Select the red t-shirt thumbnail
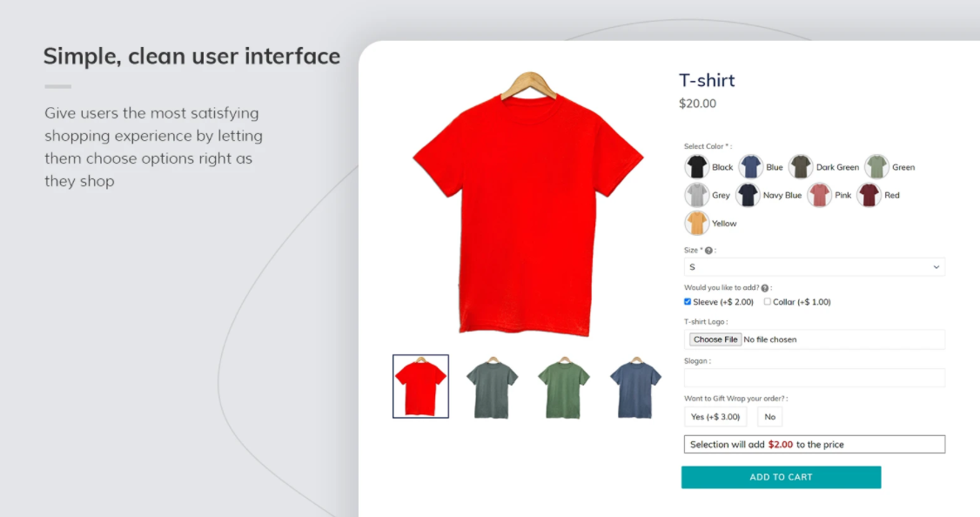The width and height of the screenshot is (980, 517). pyautogui.click(x=420, y=386)
